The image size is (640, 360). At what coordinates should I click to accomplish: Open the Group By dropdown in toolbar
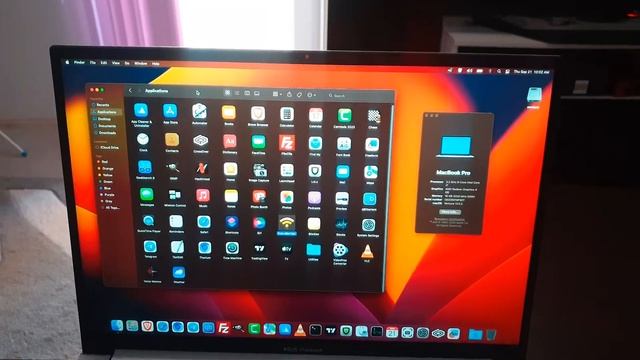click(277, 94)
